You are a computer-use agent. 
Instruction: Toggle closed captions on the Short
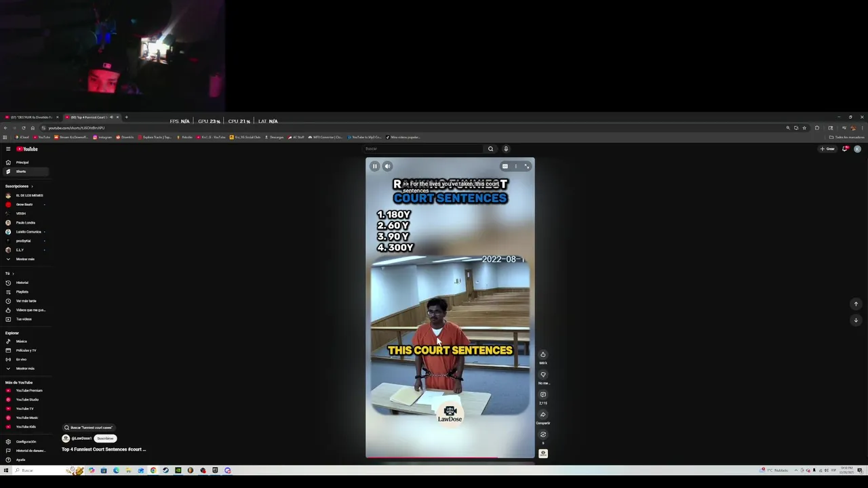point(505,166)
